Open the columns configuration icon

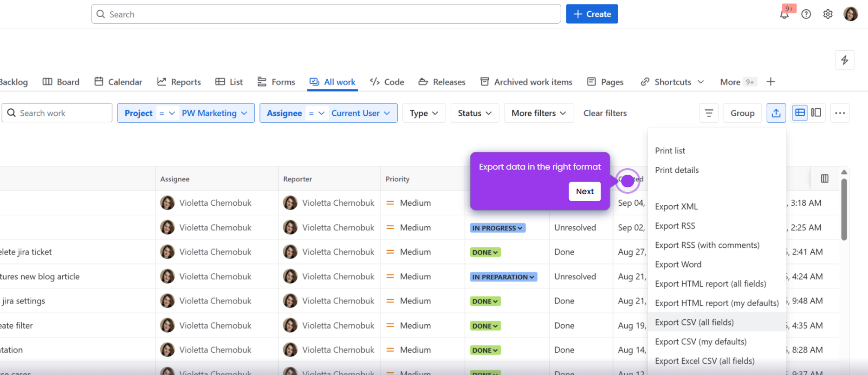click(x=825, y=178)
